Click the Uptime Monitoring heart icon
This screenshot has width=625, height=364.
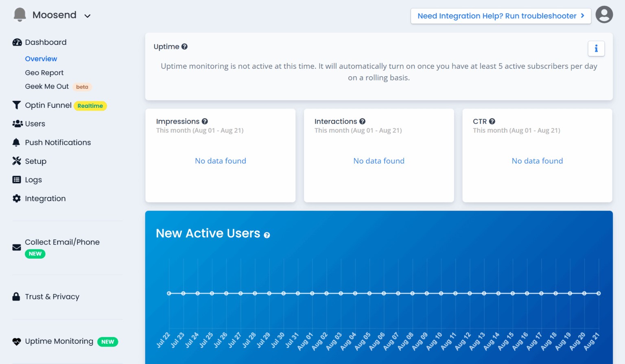17,341
